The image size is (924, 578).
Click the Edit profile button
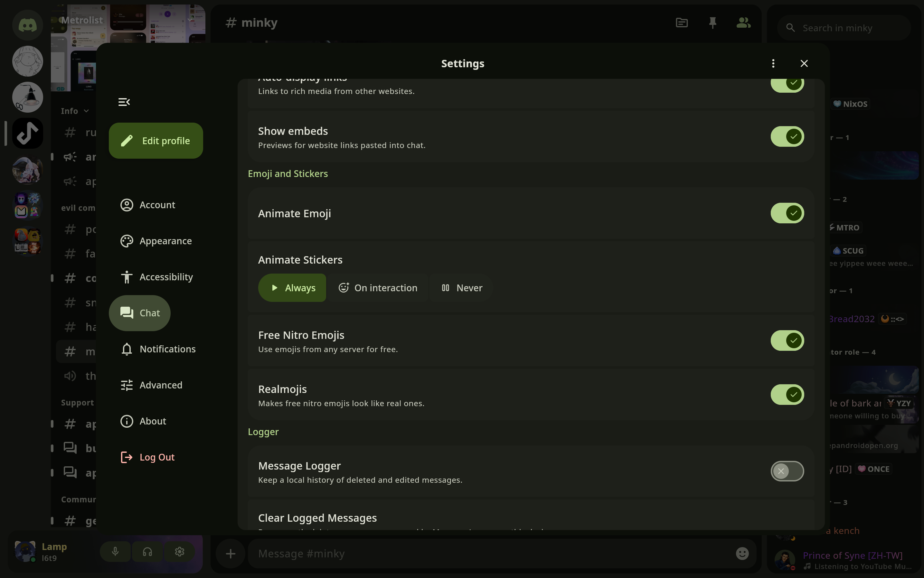pos(156,141)
